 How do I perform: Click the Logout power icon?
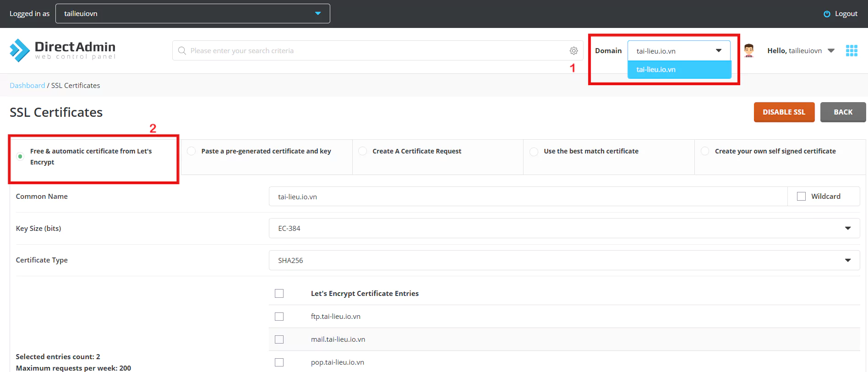point(827,14)
